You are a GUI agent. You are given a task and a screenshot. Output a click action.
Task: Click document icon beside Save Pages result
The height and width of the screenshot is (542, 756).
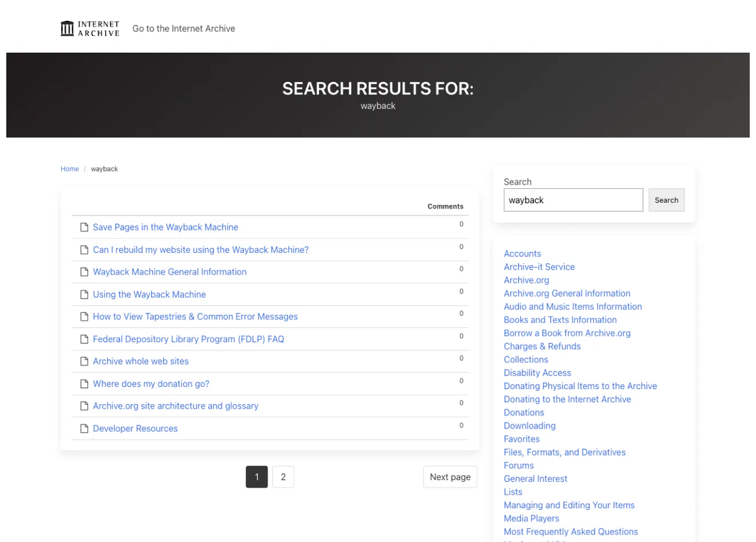click(84, 227)
